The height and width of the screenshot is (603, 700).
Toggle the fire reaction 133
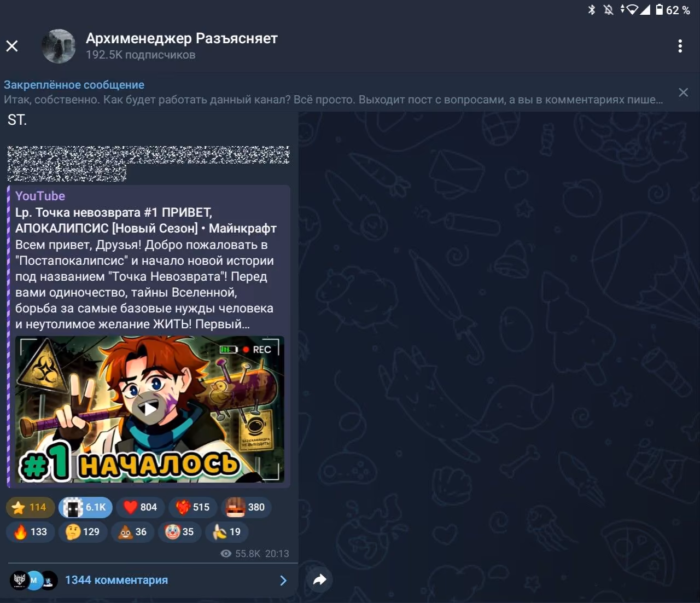click(30, 532)
